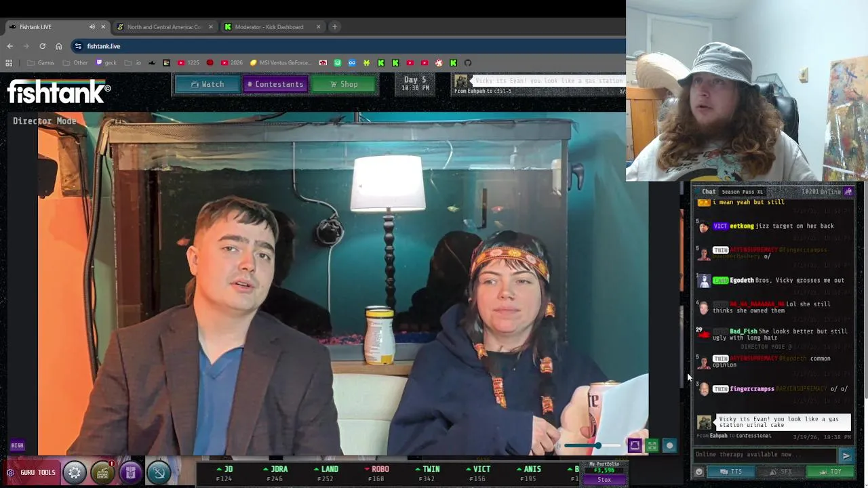This screenshot has width=868, height=488.
Task: Open the emoji picker in chat
Action: 699,472
